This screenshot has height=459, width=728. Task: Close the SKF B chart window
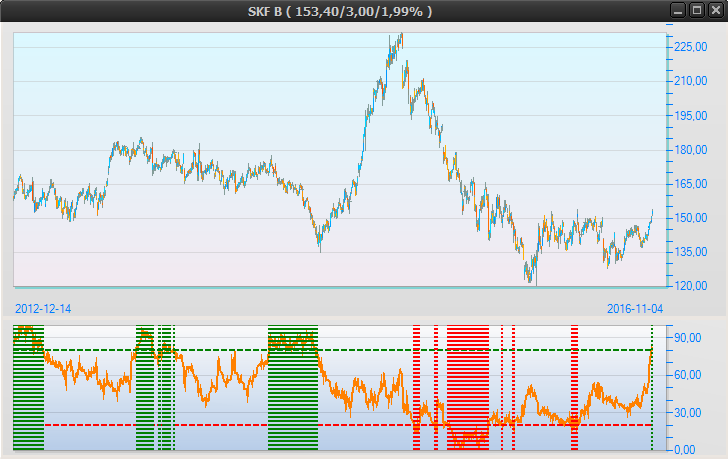[715, 10]
